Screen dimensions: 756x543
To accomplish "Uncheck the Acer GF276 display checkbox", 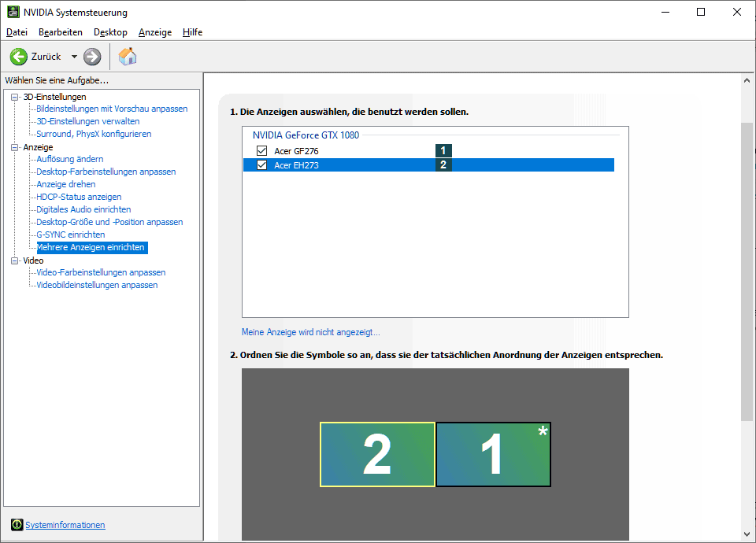I will coord(262,150).
